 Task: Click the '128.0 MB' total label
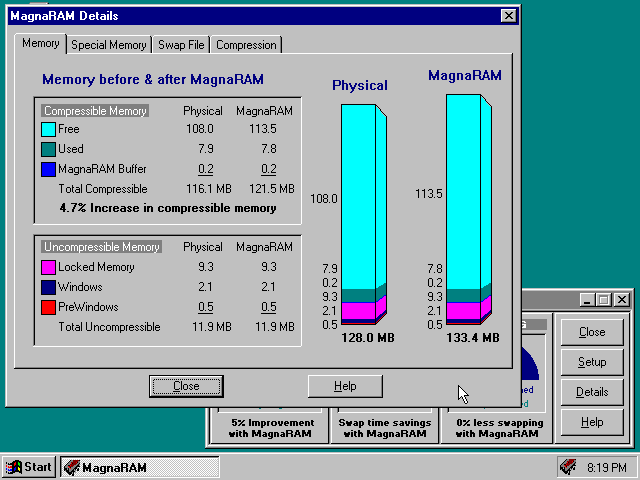pyautogui.click(x=368, y=338)
